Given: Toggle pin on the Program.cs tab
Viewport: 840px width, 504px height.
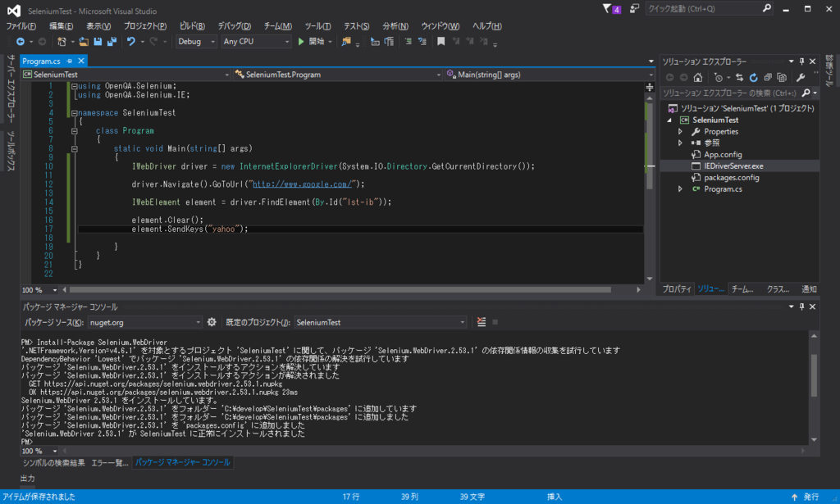Looking at the screenshot, I should [x=69, y=61].
